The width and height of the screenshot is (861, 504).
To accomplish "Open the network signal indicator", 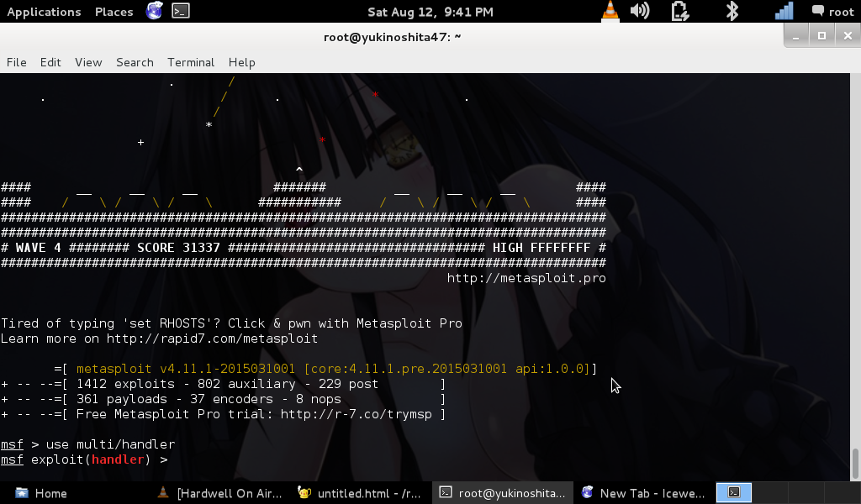I will click(784, 11).
